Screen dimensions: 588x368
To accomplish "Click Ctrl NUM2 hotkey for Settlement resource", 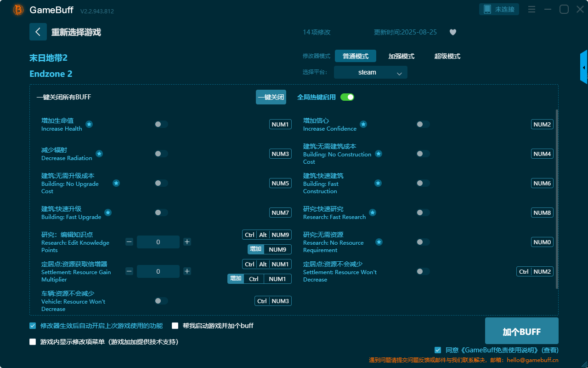I will tap(535, 271).
